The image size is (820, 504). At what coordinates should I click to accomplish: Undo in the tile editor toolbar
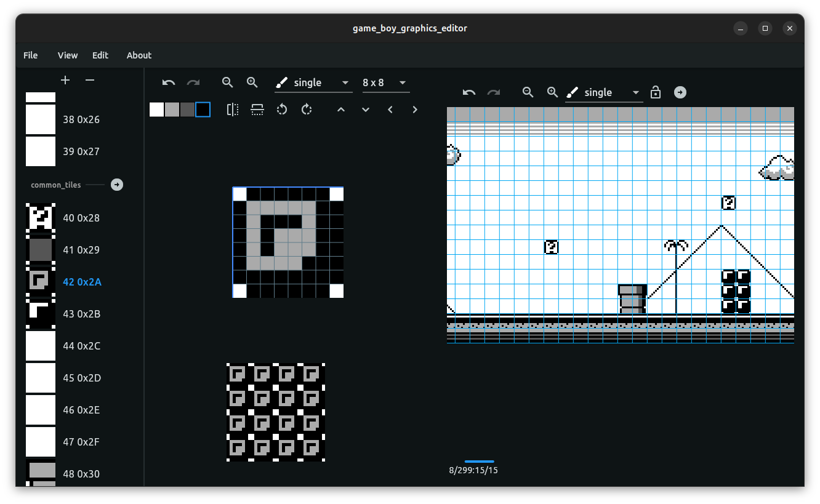click(x=169, y=82)
